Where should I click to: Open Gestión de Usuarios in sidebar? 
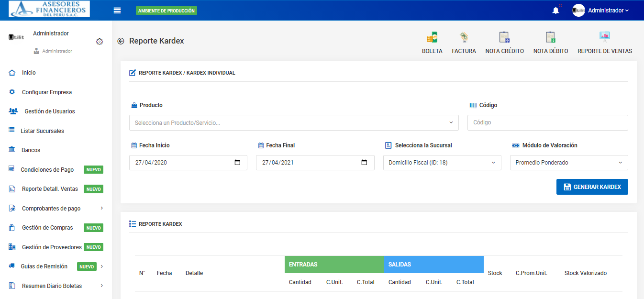click(x=49, y=111)
